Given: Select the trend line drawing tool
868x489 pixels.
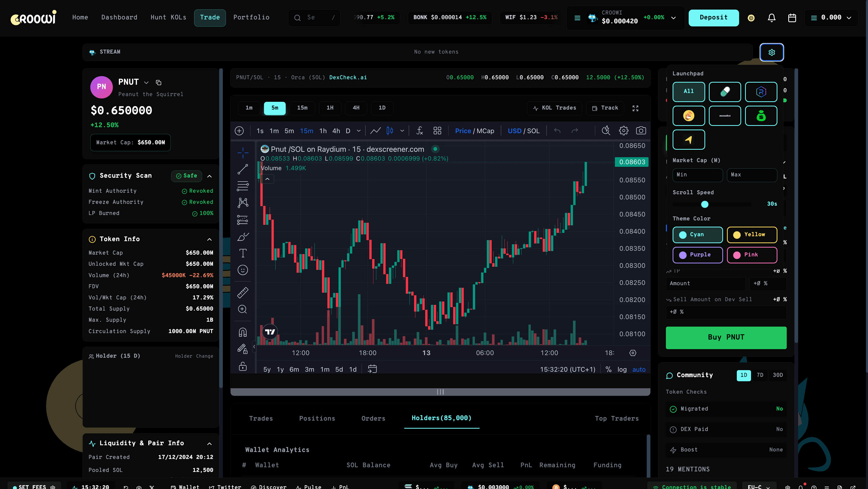Looking at the screenshot, I should (242, 169).
